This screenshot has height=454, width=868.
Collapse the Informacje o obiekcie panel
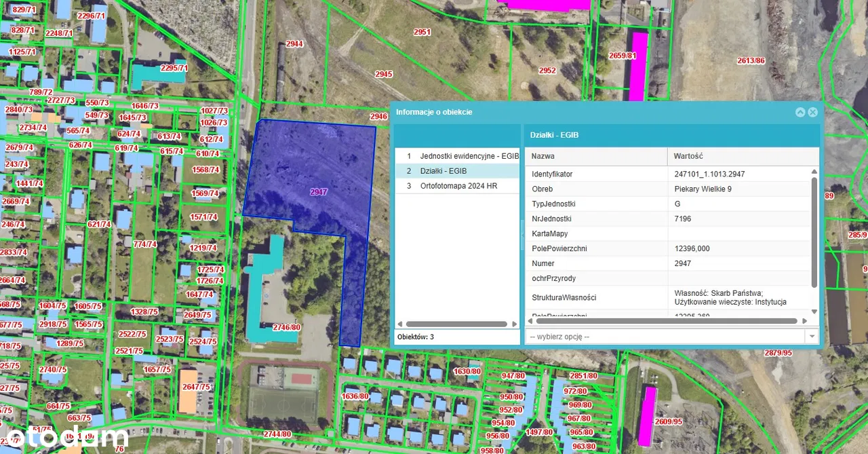click(x=800, y=113)
